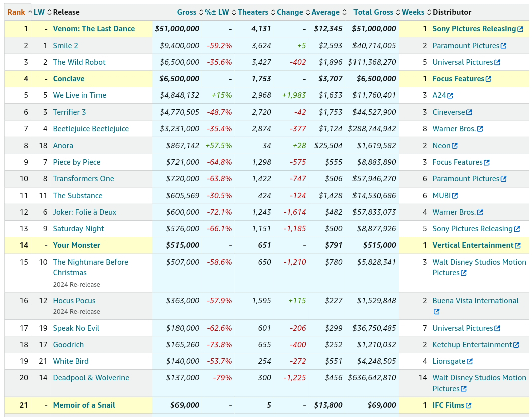Viewport: 532px width, 417px height.
Task: Open external link icon for Paramount Pictures in Transformers One row
Action: pyautogui.click(x=503, y=179)
